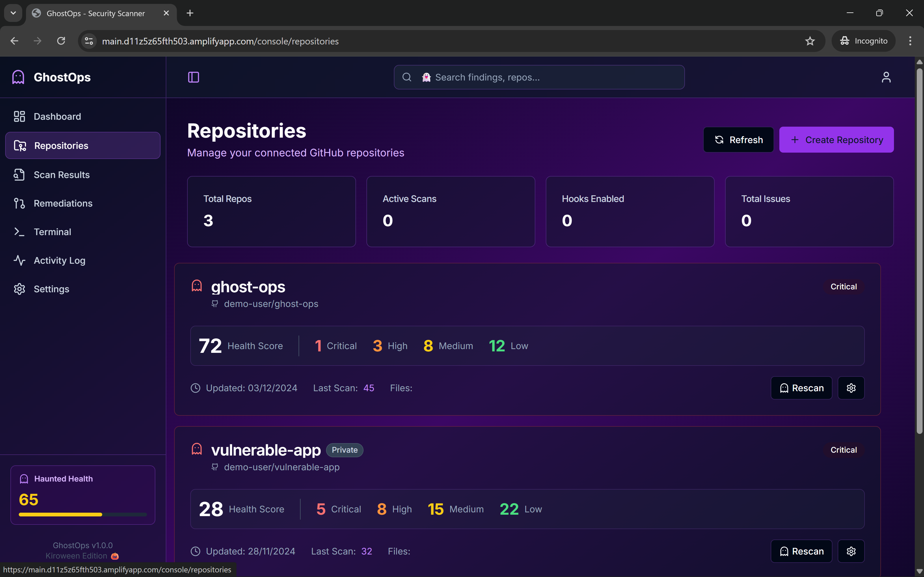Click the ghost icon beside vulnerable-app

point(197,449)
